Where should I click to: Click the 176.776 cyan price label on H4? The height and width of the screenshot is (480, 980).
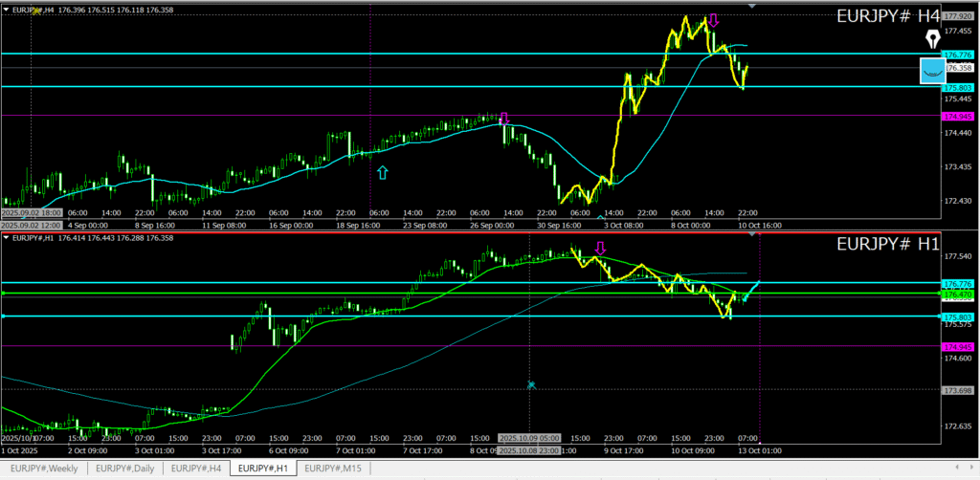tap(957, 55)
